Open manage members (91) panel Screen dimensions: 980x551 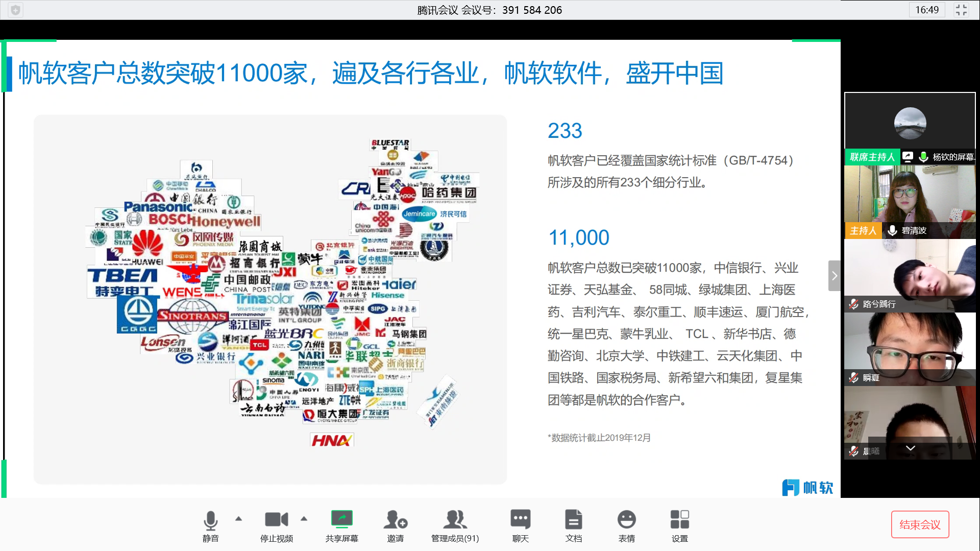[455, 520]
